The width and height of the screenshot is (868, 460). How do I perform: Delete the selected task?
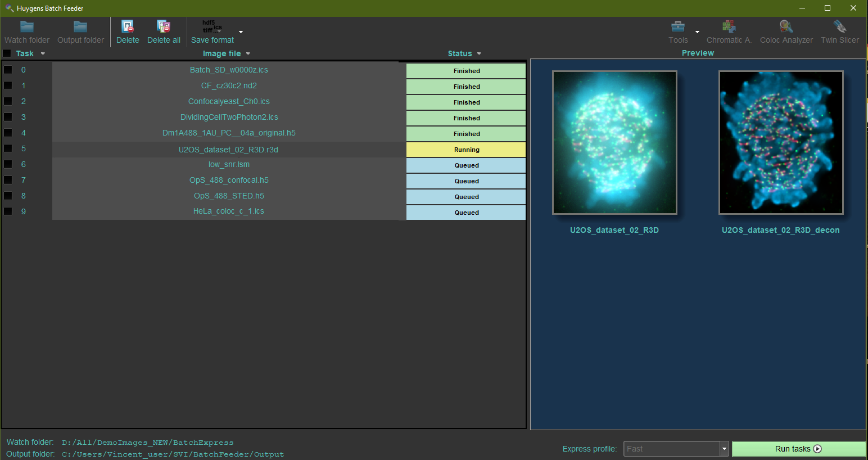[x=128, y=32]
